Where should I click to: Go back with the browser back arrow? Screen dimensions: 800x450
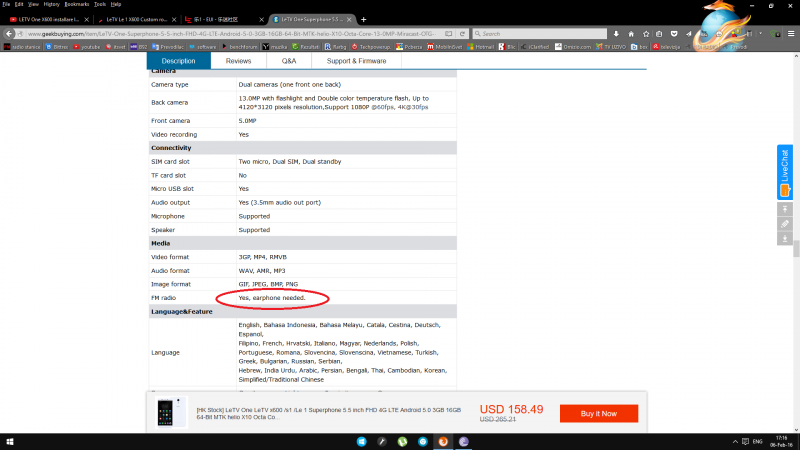point(9,34)
